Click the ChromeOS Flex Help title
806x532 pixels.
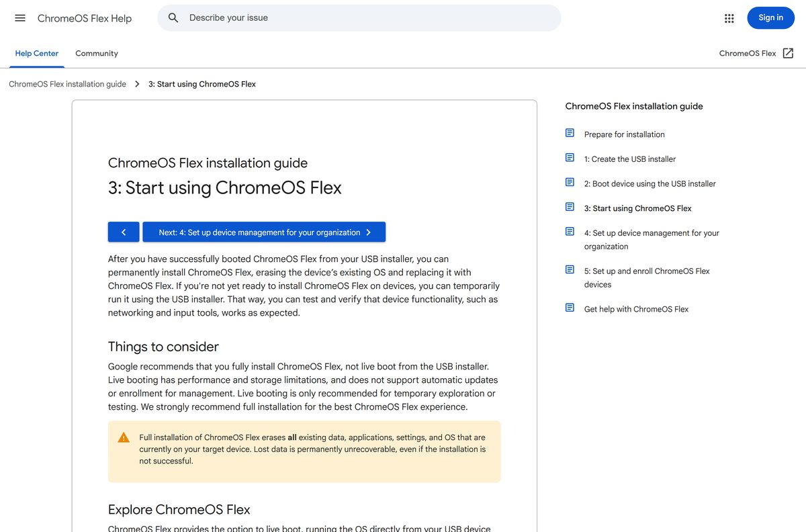[85, 18]
